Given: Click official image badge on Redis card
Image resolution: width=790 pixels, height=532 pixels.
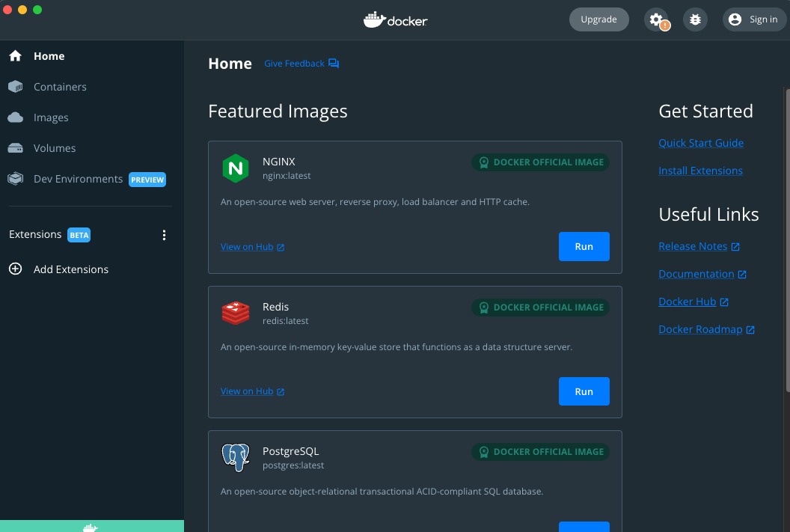Looking at the screenshot, I should click(540, 308).
